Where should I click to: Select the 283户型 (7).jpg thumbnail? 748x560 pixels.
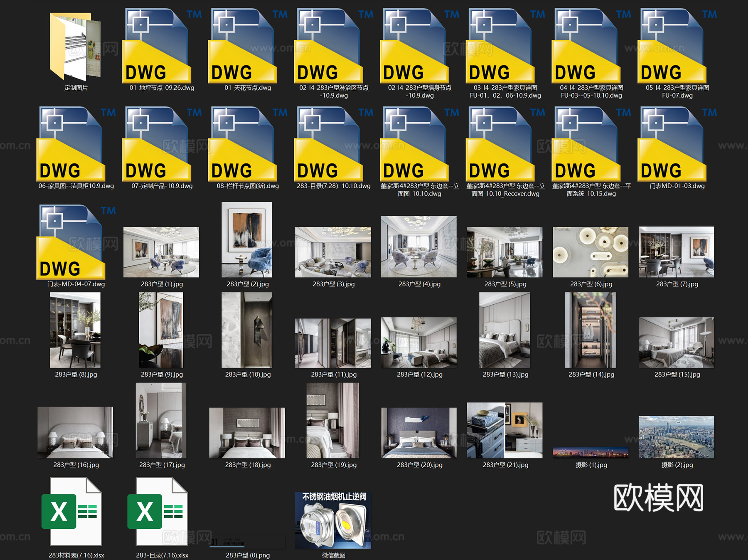677,252
